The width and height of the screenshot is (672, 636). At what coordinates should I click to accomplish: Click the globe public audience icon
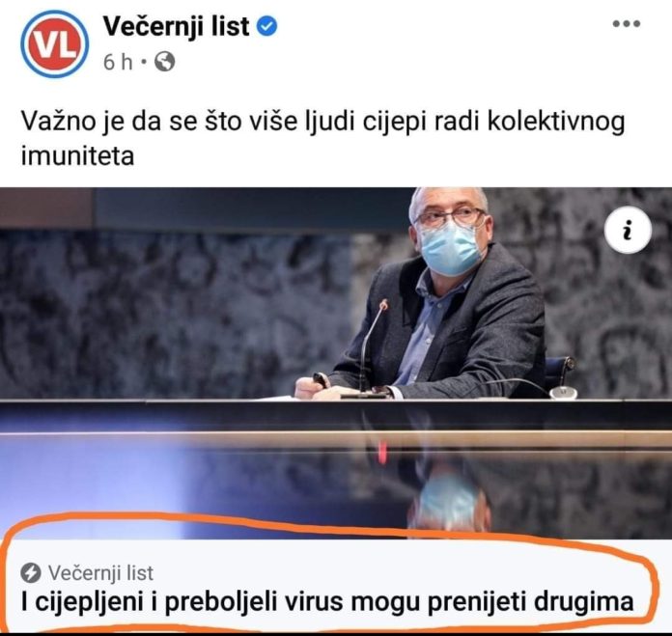click(x=164, y=62)
